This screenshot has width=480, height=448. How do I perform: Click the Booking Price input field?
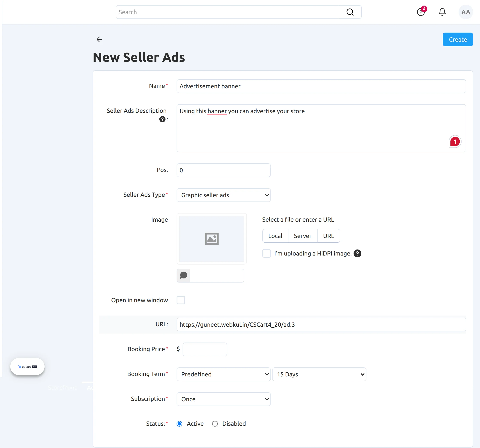[x=205, y=349]
